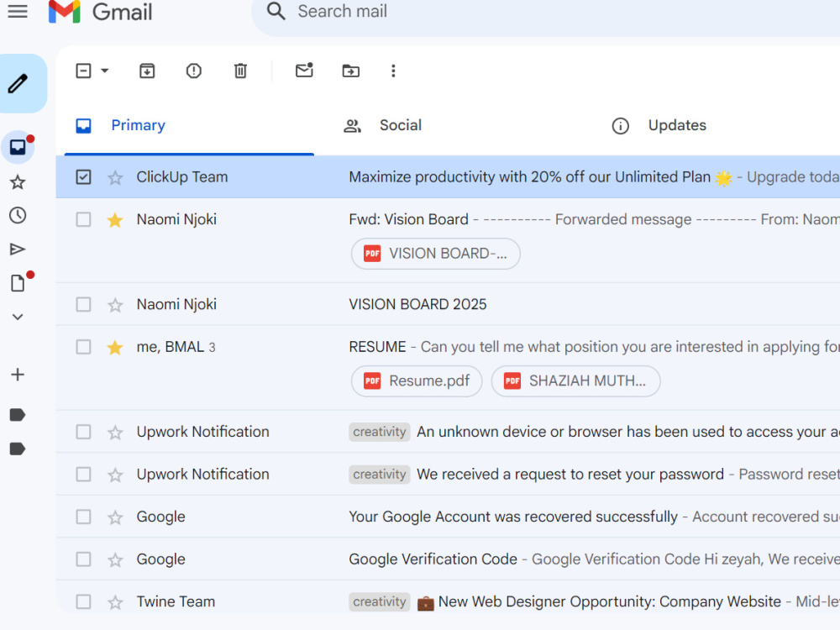Star the VISION BOARD 2025 email
Viewport: 840px width, 630px height.
tap(115, 305)
